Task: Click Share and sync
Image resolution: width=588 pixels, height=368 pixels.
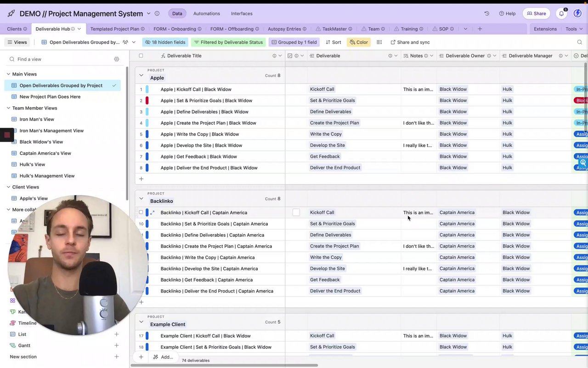Action: coord(410,42)
